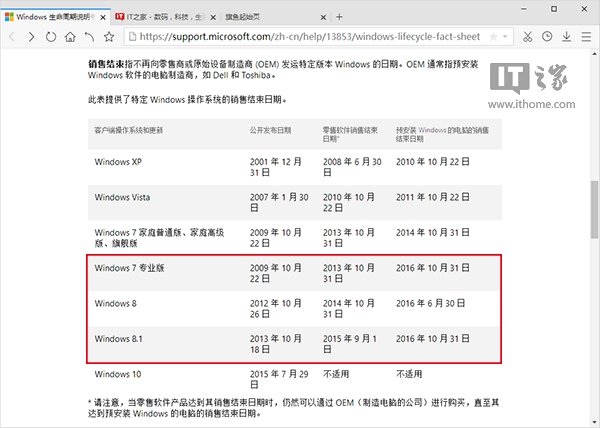Image resolution: width=600 pixels, height=428 pixels.
Task: Open the hamburger main menu
Action: click(x=586, y=37)
